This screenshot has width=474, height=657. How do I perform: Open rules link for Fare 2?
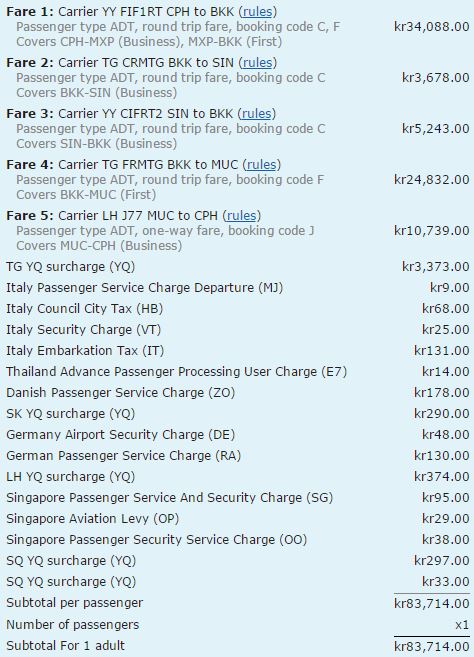[257, 63]
